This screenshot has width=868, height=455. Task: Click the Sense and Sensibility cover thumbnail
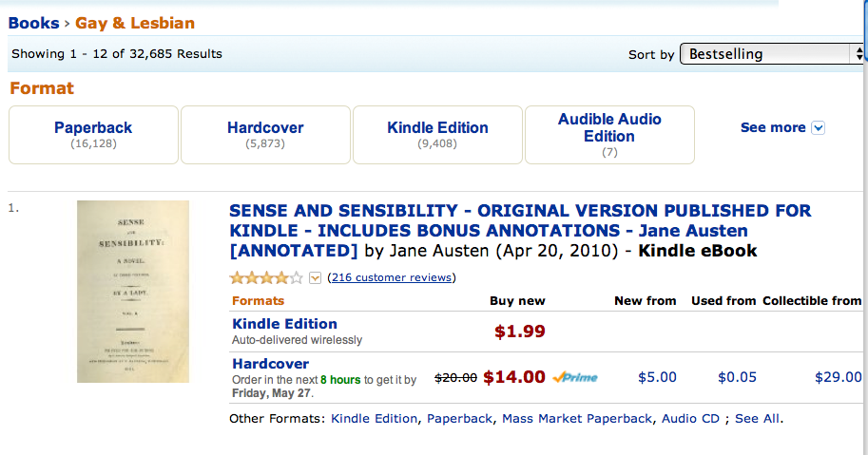133,292
